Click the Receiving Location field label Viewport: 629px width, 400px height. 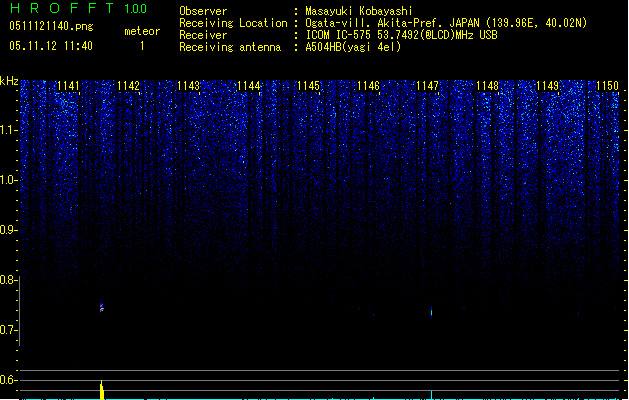[233, 23]
